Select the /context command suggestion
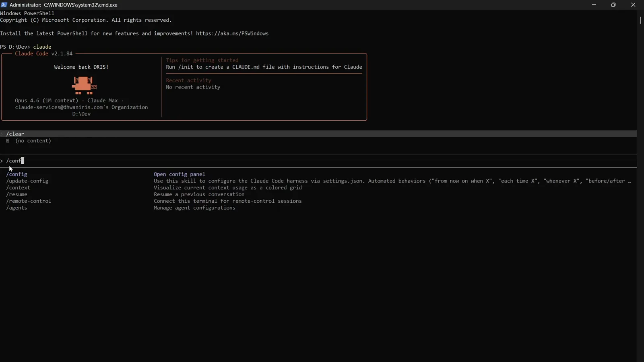Viewport: 644px width, 362px height. [x=18, y=188]
